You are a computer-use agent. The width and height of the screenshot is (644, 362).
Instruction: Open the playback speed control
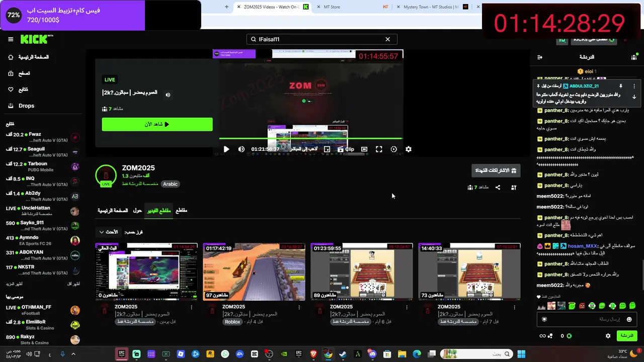(x=393, y=149)
